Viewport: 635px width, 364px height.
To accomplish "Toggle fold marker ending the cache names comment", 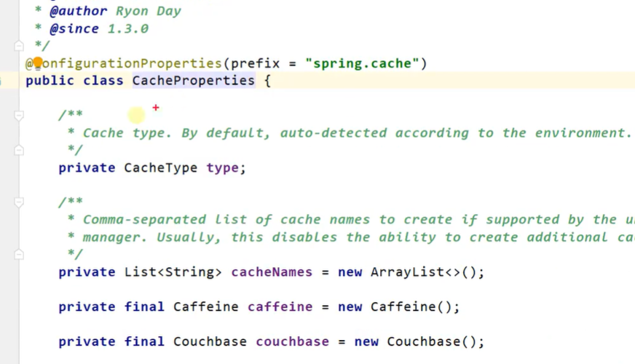I will [19, 254].
